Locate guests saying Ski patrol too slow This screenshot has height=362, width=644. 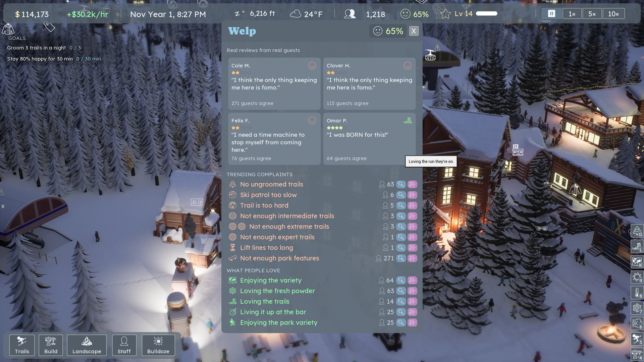pyautogui.click(x=401, y=195)
